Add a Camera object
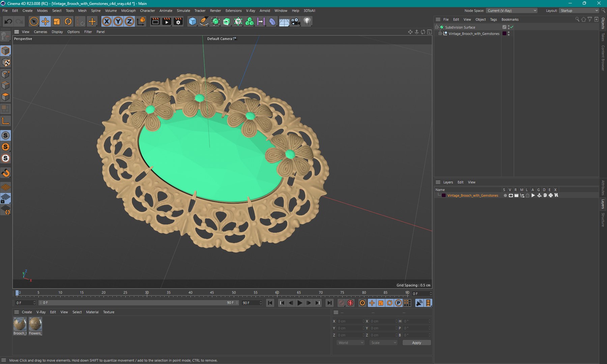The width and height of the screenshot is (607, 364). (295, 22)
